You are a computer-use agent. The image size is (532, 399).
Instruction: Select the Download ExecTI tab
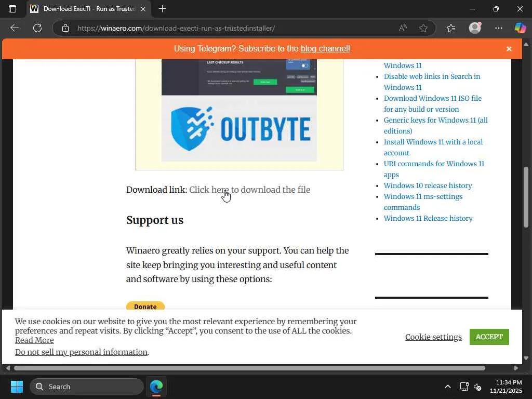(88, 9)
